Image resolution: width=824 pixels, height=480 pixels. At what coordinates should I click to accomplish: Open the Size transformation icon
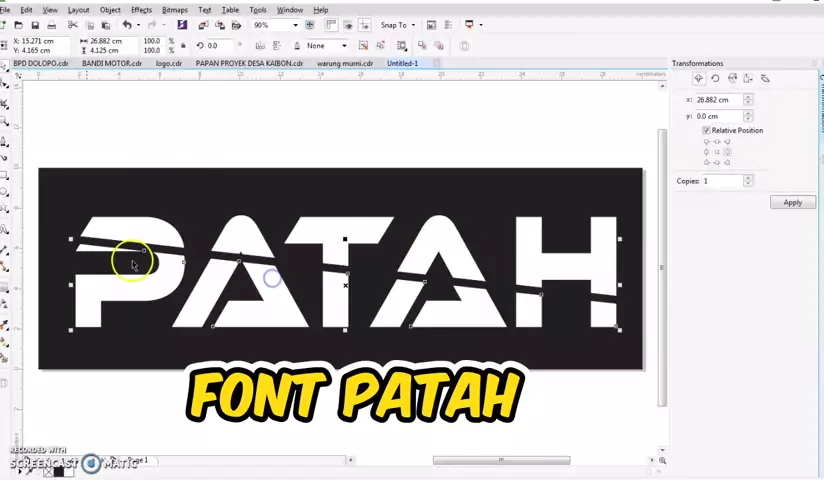749,78
